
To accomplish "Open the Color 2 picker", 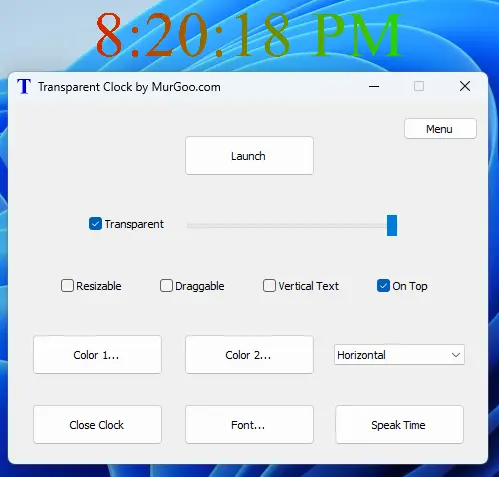I will 249,355.
